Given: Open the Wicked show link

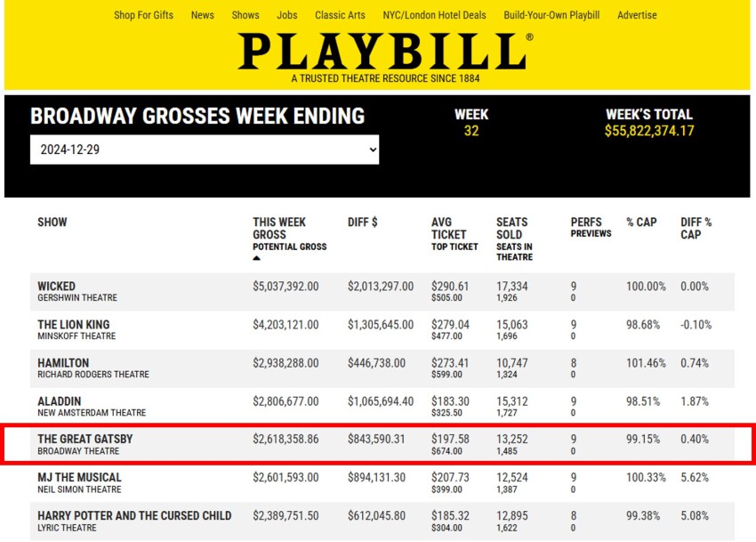Looking at the screenshot, I should [x=57, y=287].
